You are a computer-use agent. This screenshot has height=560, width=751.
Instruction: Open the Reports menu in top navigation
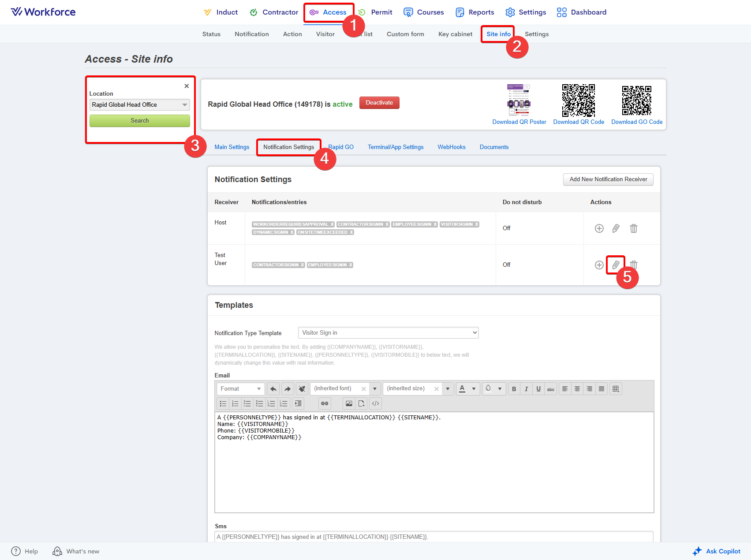[475, 12]
